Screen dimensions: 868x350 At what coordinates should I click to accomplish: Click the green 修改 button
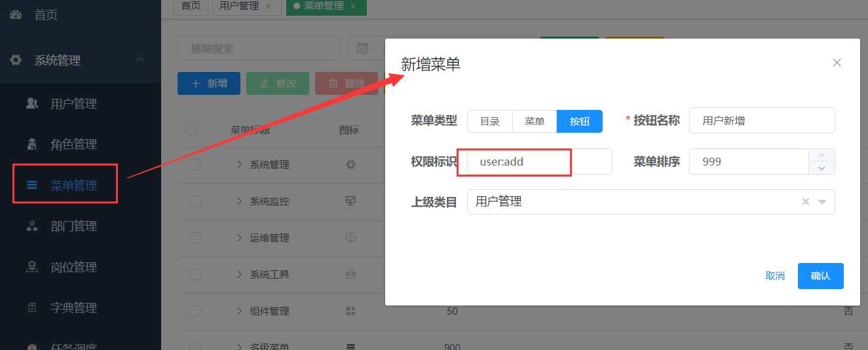coord(278,83)
